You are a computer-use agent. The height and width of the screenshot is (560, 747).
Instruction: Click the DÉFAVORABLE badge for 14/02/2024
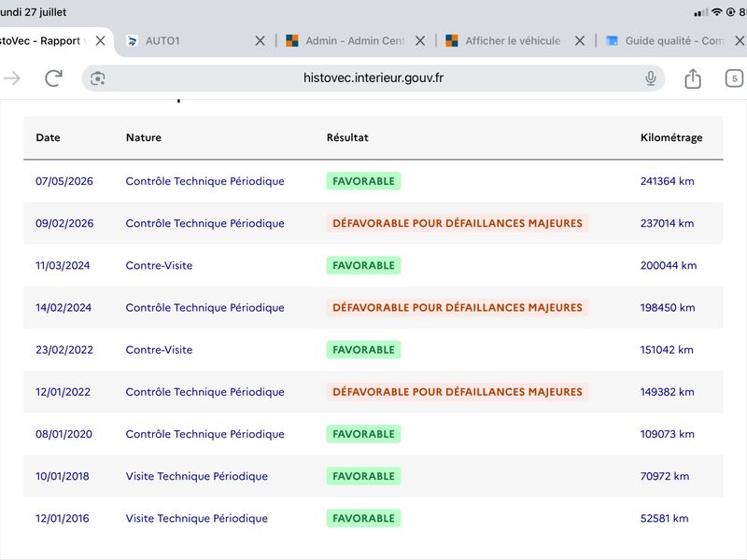(x=458, y=308)
